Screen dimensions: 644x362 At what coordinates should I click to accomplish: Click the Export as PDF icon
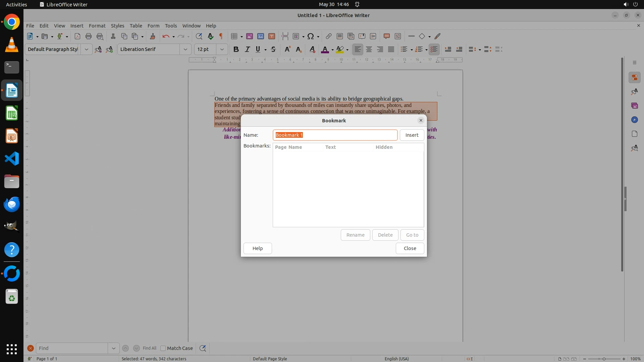tap(77, 36)
